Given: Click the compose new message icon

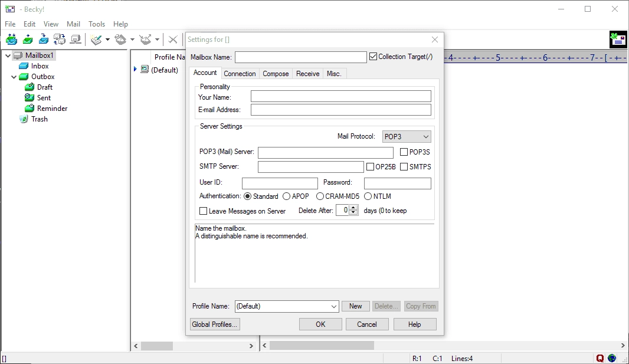Looking at the screenshot, I should 96,40.
